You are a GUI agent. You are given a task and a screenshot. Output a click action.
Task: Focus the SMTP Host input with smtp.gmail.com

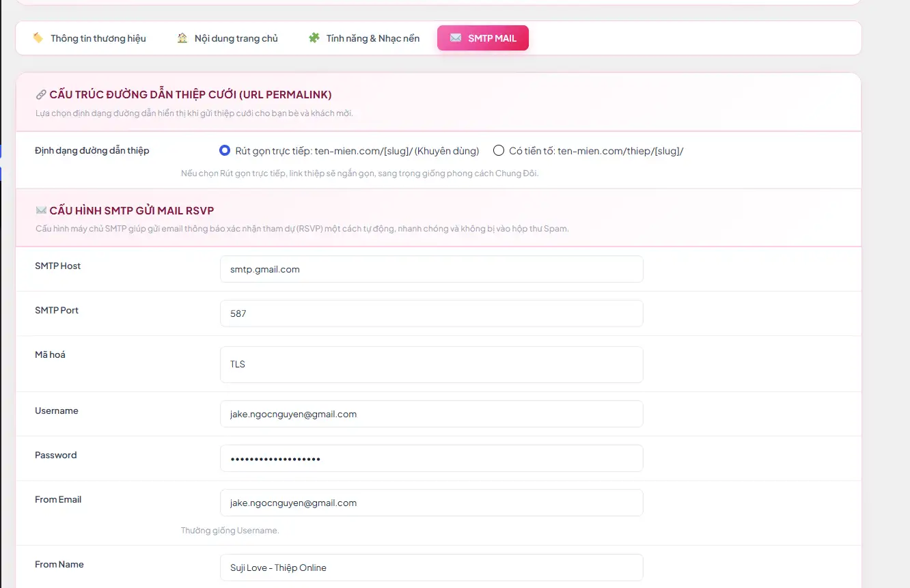click(x=432, y=269)
